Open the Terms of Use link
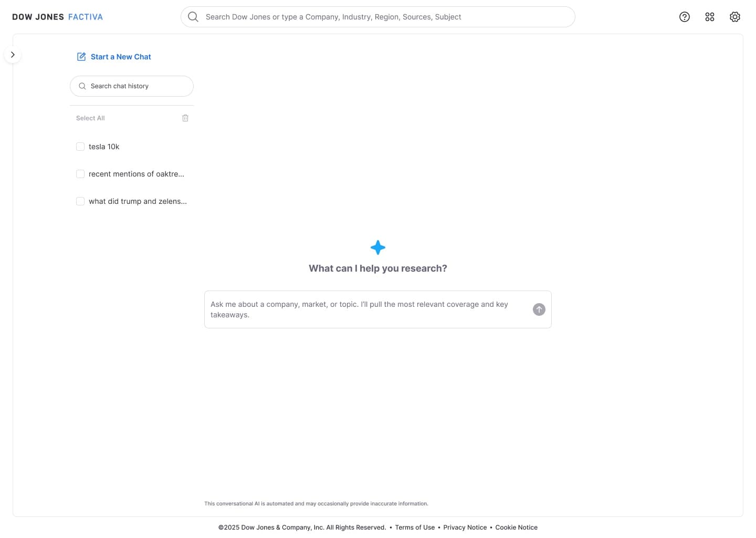Image resolution: width=756 pixels, height=538 pixels. tap(415, 527)
